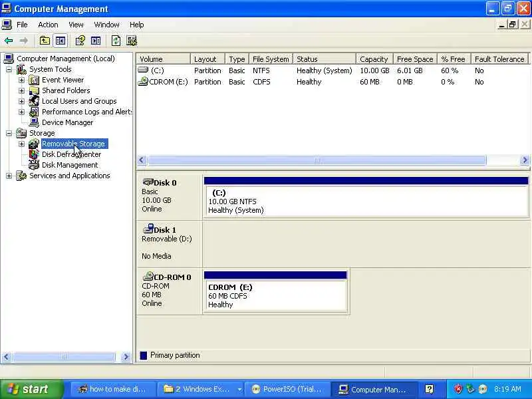Click the tree pane scroll right arrow
532x399 pixels.
(126, 356)
